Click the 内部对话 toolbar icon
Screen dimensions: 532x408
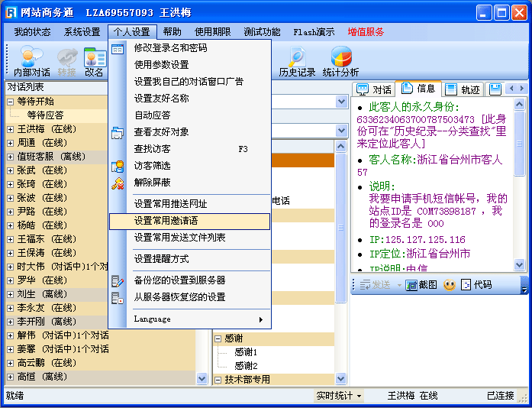31,61
